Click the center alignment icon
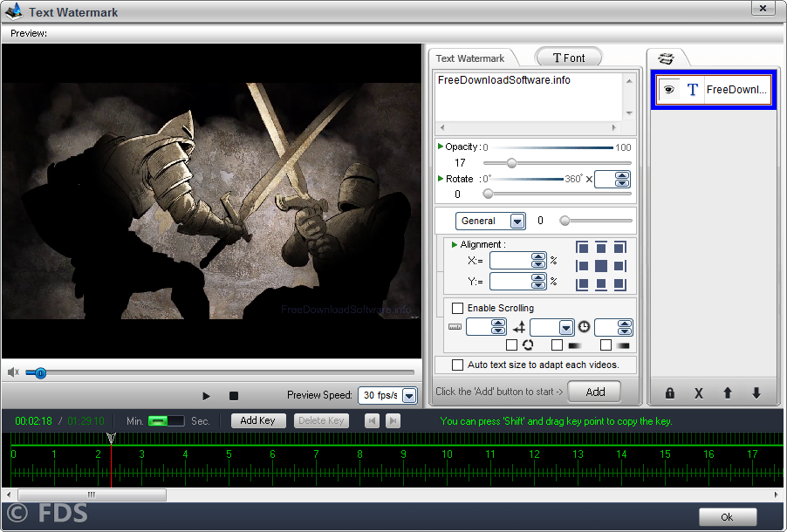The image size is (787, 532). click(x=601, y=266)
